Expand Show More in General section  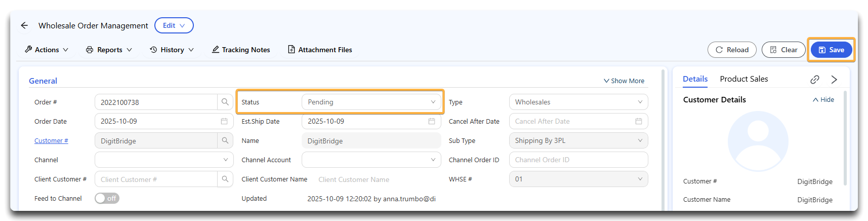tap(624, 81)
